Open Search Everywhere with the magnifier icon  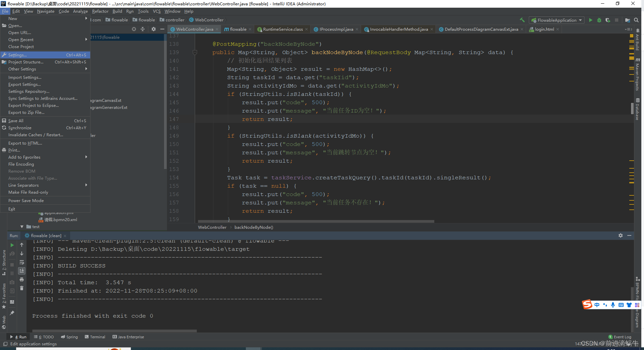pyautogui.click(x=636, y=20)
